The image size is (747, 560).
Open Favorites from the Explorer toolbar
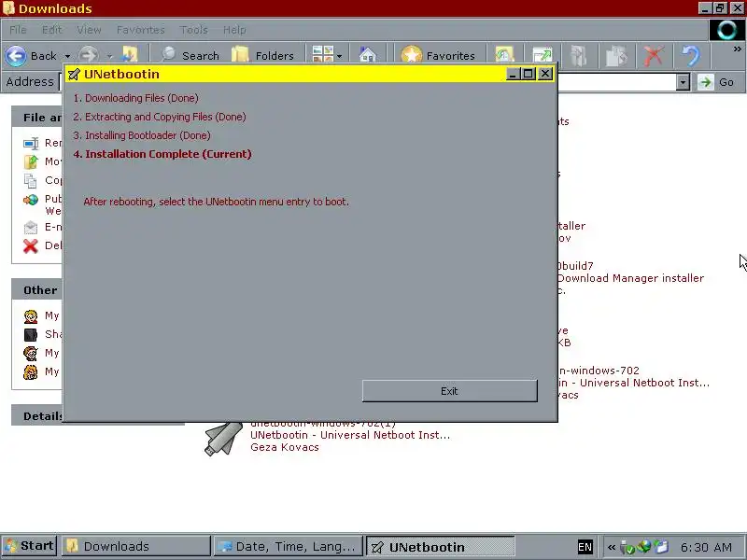[438, 55]
